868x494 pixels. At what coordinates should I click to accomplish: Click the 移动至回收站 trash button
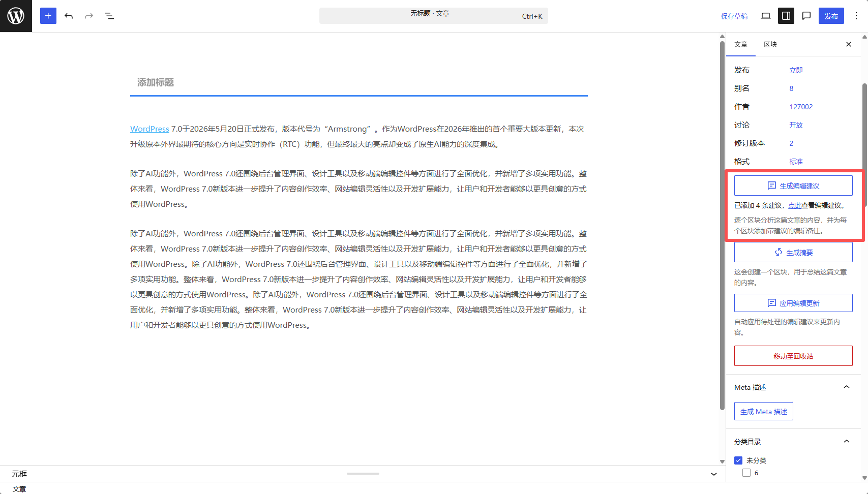coord(793,356)
